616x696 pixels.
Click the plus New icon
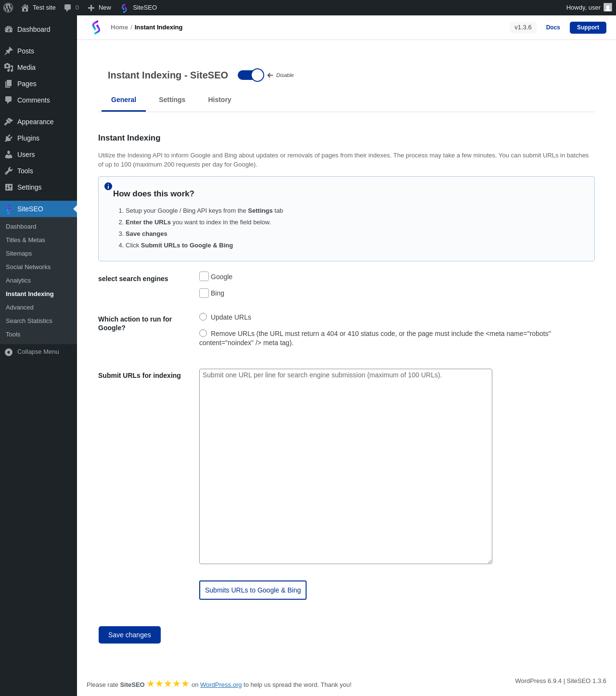coord(91,8)
